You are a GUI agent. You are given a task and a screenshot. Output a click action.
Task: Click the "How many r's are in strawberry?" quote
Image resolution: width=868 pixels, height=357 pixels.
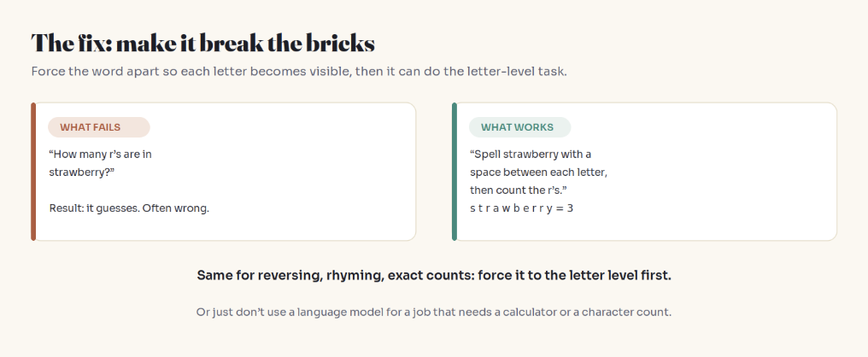click(100, 163)
